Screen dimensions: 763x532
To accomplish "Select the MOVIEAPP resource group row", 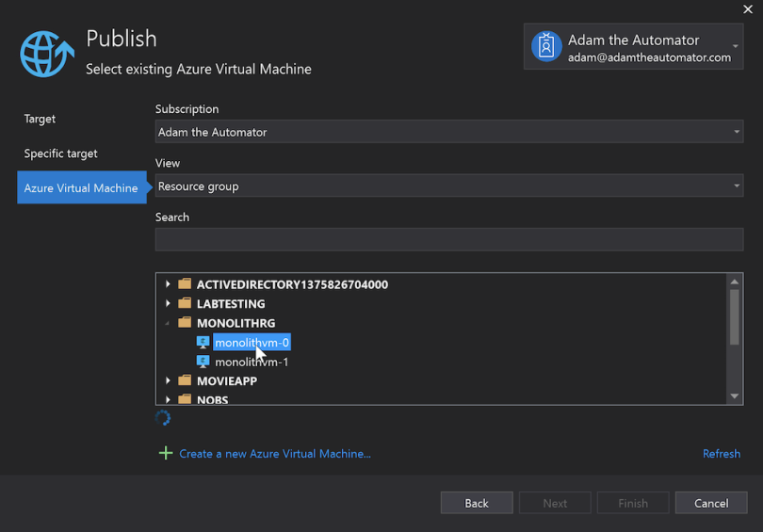I will [x=227, y=380].
